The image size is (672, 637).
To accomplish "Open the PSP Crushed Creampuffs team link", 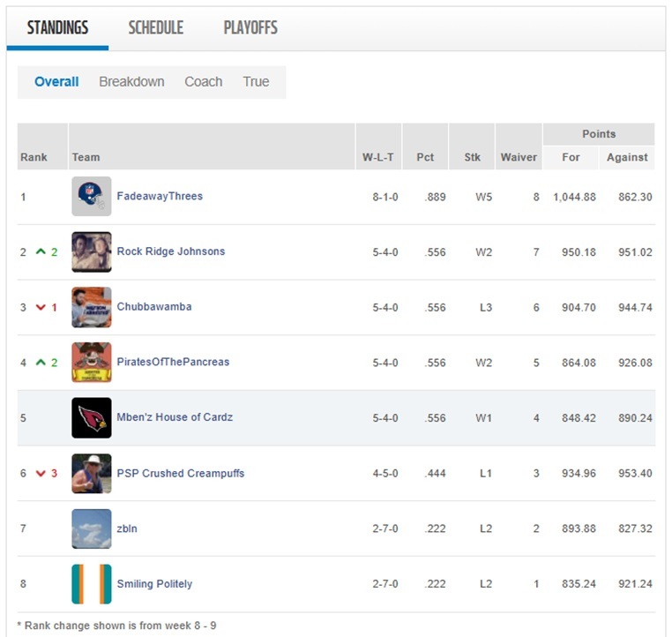I will (x=181, y=473).
